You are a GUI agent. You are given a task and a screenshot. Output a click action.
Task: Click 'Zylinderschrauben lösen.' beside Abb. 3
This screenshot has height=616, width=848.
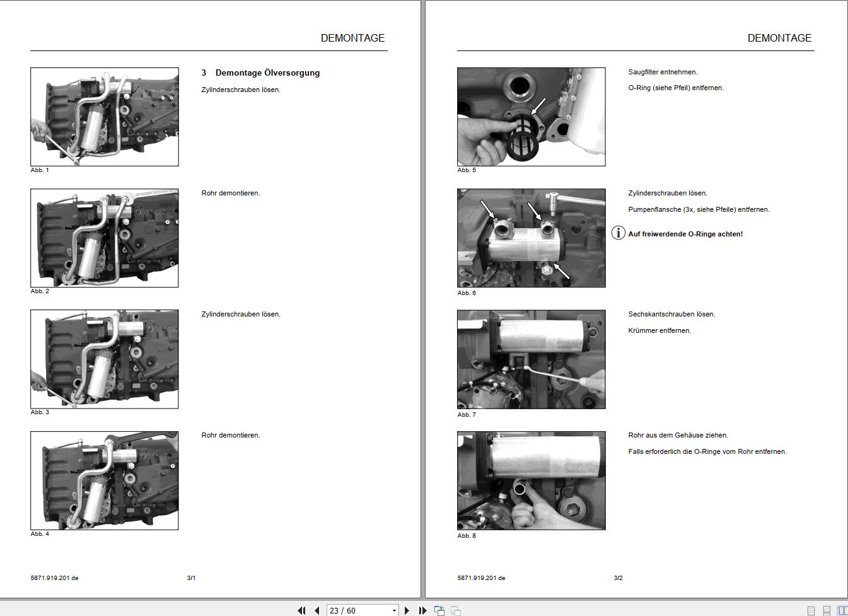pos(241,314)
